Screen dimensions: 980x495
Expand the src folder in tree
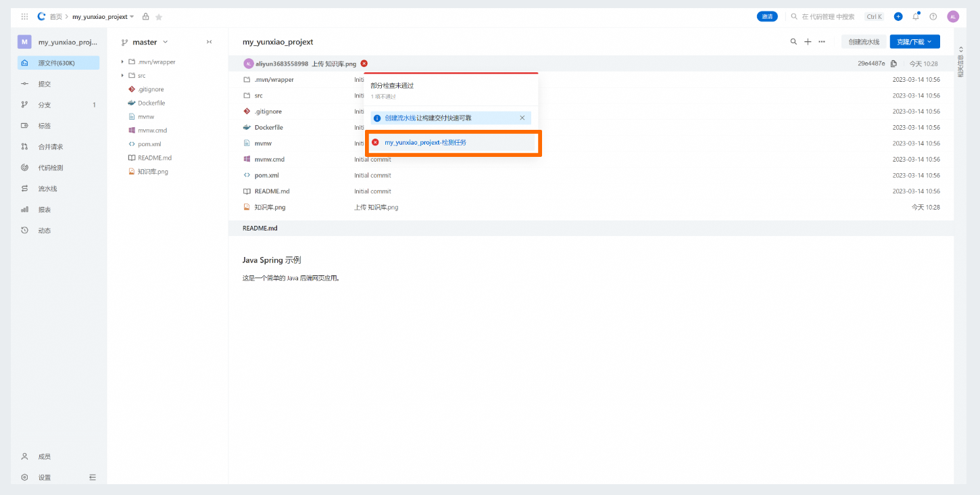tap(122, 75)
